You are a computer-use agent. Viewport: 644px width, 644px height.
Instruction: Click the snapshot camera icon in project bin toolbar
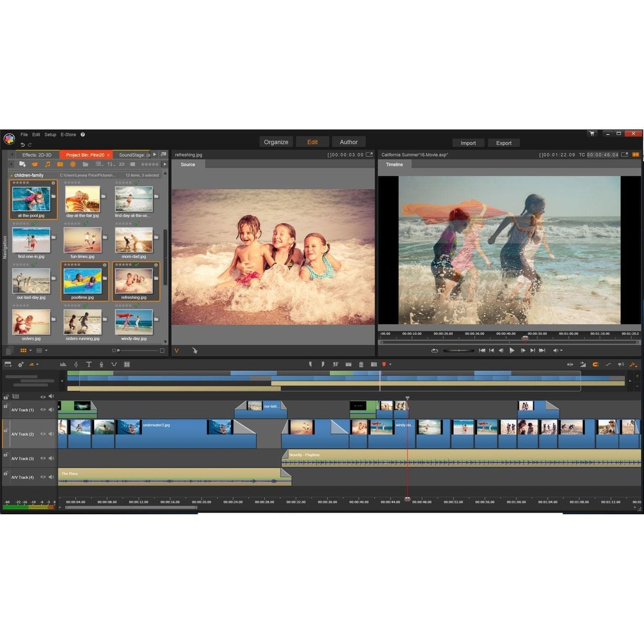click(60, 164)
